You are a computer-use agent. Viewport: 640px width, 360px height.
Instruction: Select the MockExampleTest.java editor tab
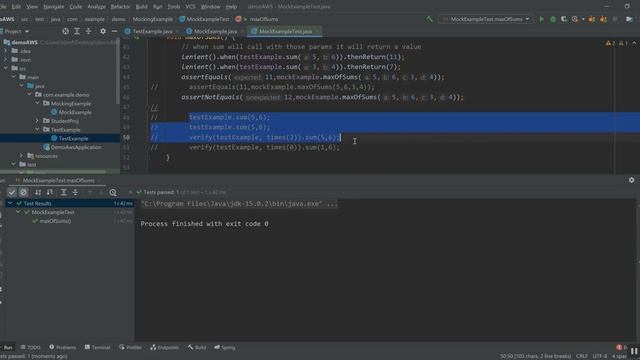pyautogui.click(x=285, y=31)
